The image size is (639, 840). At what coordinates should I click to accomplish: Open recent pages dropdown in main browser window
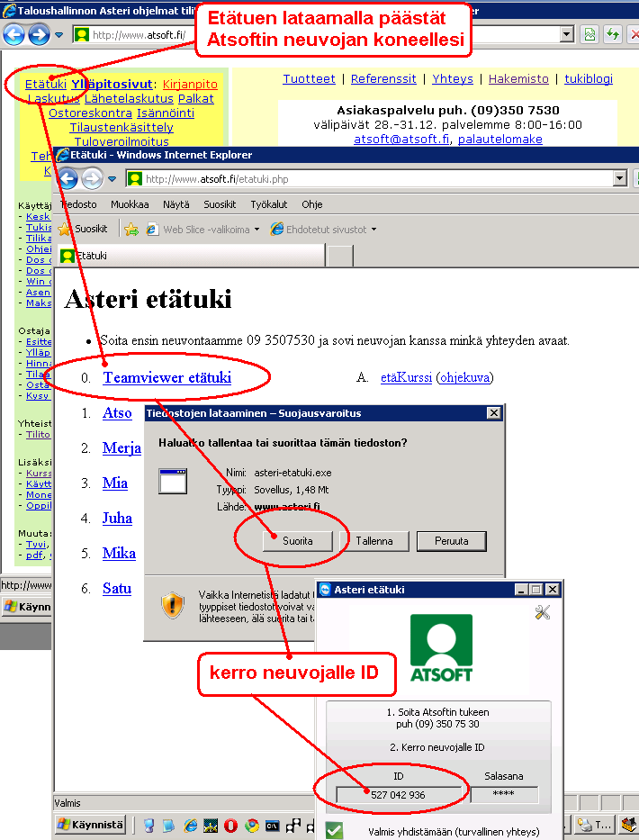pos(59,35)
